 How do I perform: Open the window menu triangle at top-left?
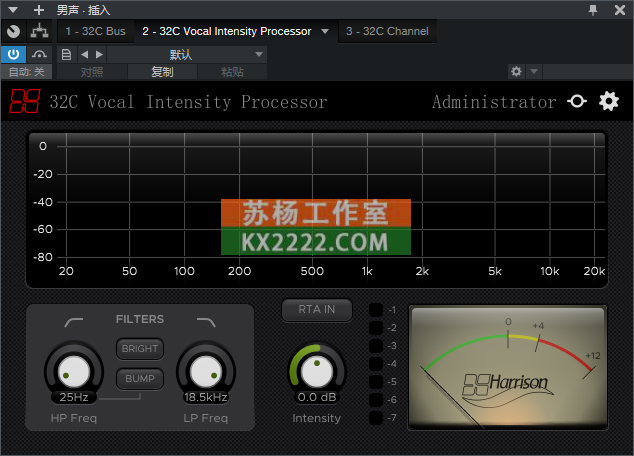[x=13, y=10]
